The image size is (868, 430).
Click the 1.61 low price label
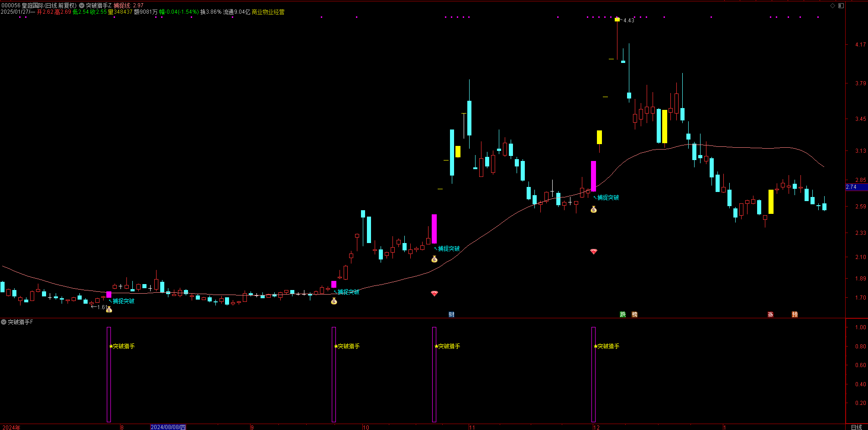pos(103,307)
